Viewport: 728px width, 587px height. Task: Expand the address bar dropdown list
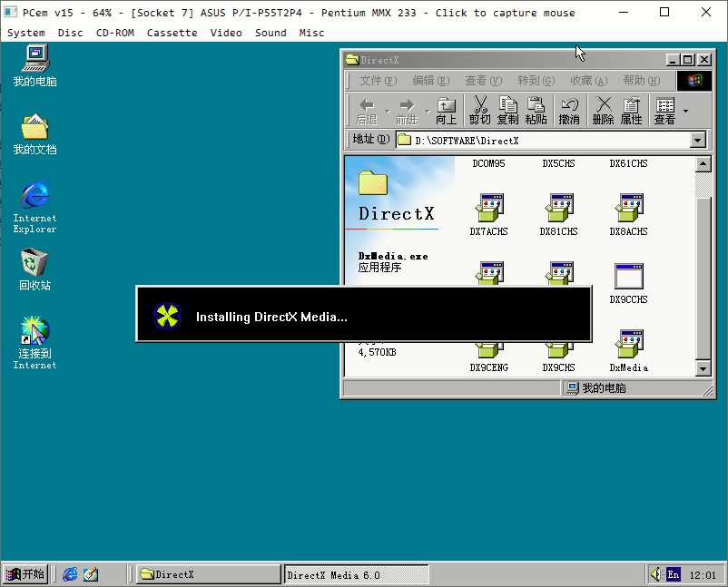pos(698,140)
